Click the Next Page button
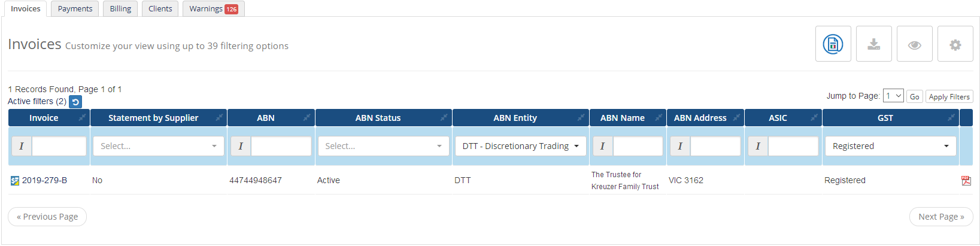980x246 pixels. [x=941, y=217]
